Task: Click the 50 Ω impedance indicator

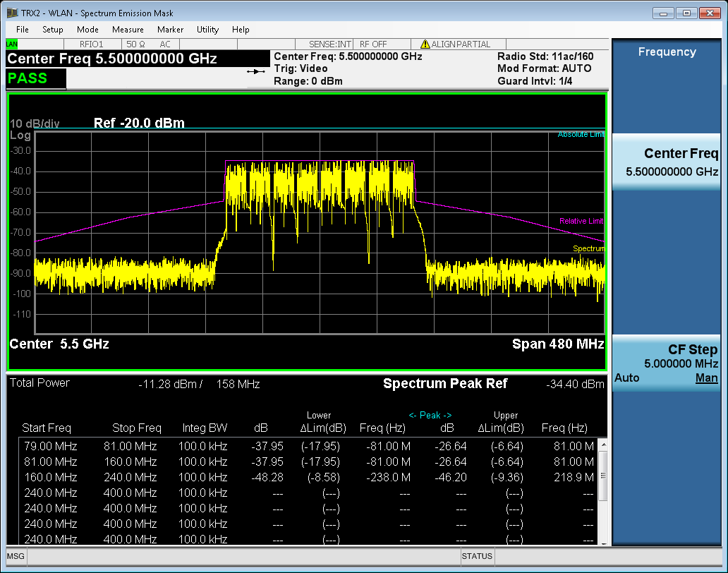Action: click(136, 43)
